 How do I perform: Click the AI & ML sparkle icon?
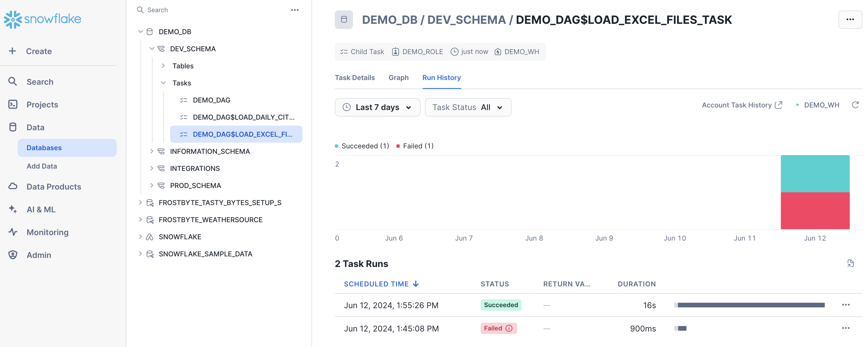pyautogui.click(x=13, y=209)
